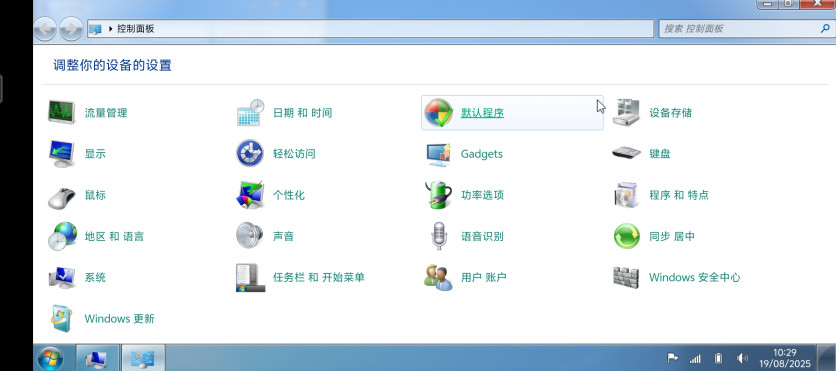Open the 语音识别 microphone icon
Viewport: 836px width, 371px height.
click(438, 236)
